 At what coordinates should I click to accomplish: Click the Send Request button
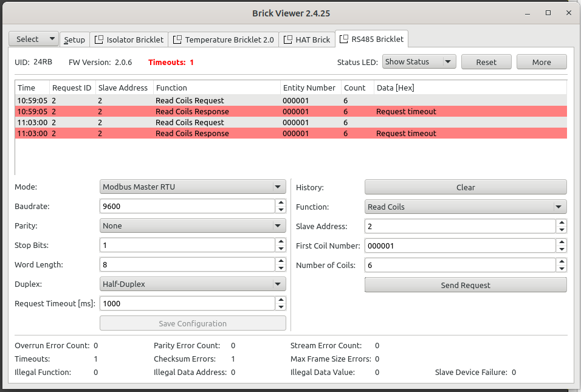[x=466, y=285]
